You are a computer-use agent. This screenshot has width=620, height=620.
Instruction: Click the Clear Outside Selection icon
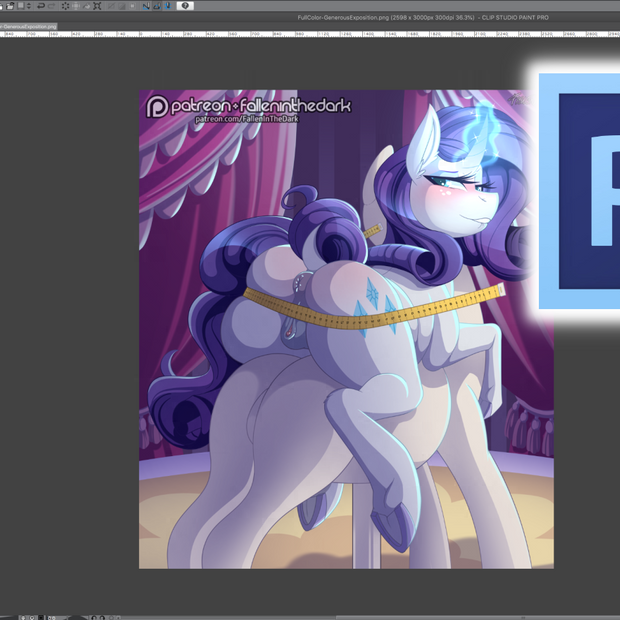76,6
